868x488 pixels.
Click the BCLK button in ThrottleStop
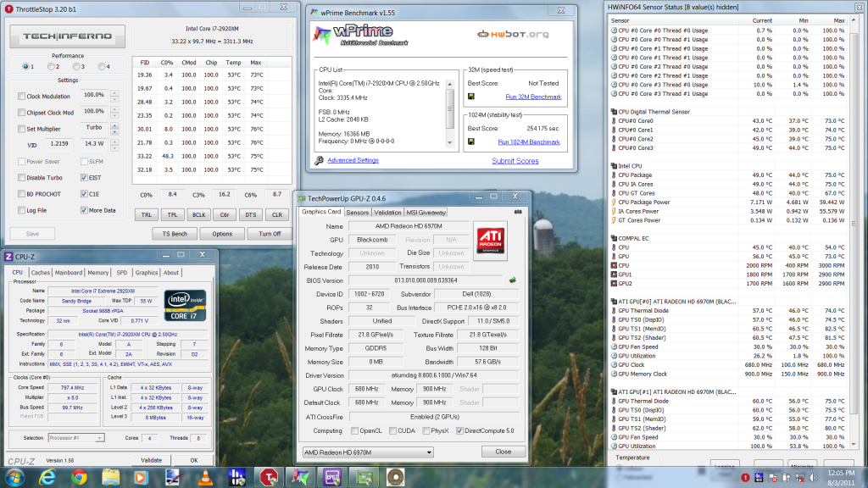click(198, 214)
